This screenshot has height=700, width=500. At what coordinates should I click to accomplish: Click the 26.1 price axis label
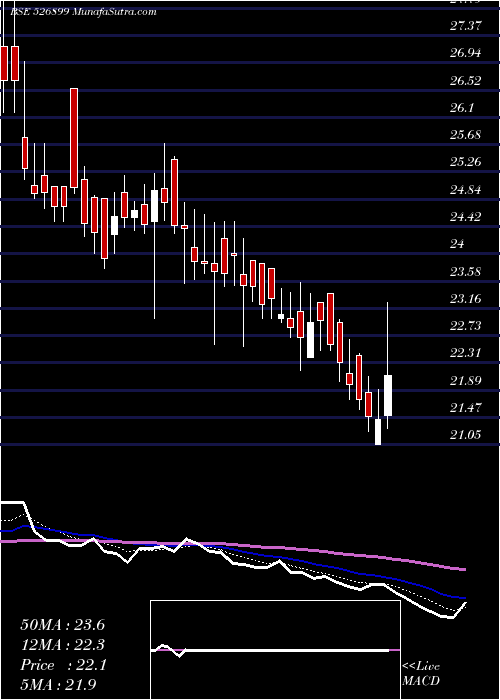tap(462, 108)
